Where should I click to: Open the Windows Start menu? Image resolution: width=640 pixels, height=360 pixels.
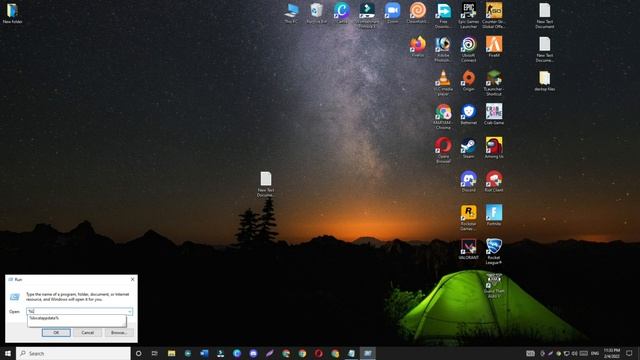coord(8,353)
